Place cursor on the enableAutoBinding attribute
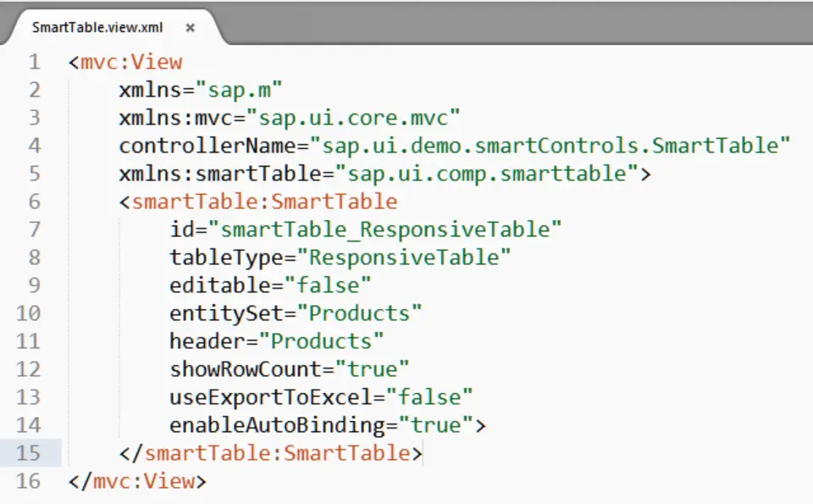 click(x=284, y=425)
